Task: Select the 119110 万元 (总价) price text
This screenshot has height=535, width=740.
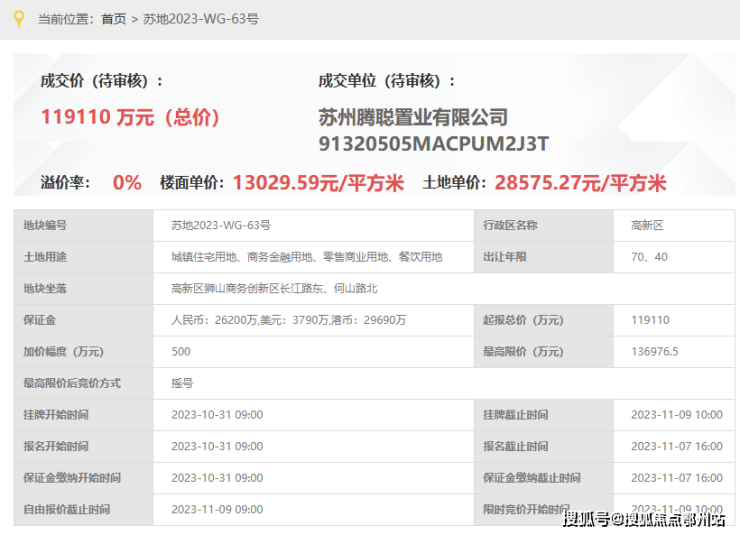Action: click(130, 117)
